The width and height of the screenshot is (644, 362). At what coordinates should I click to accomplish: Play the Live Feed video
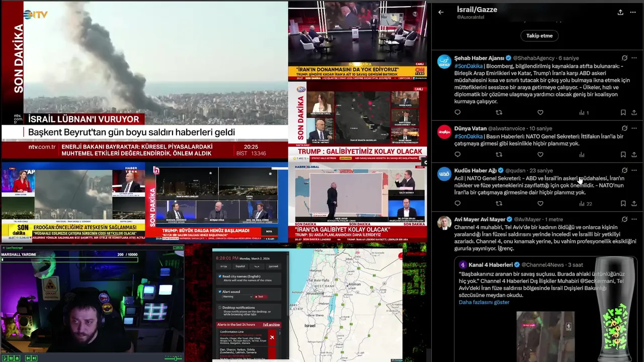click(5, 358)
